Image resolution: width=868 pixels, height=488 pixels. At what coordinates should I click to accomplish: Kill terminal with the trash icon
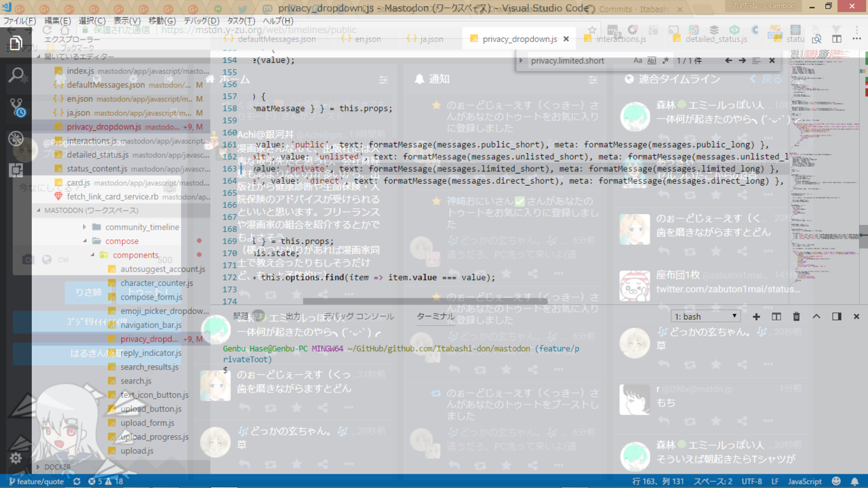pyautogui.click(x=797, y=317)
